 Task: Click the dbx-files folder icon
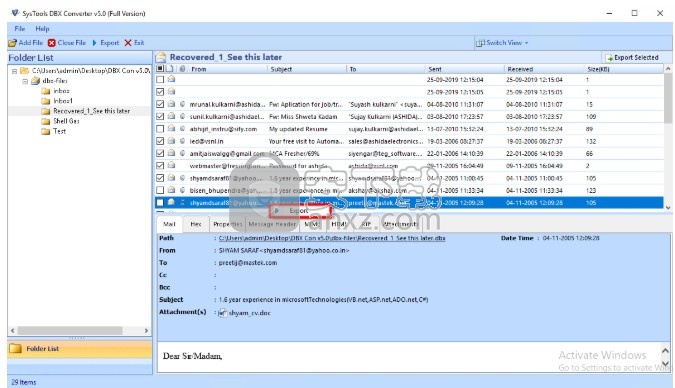point(35,81)
